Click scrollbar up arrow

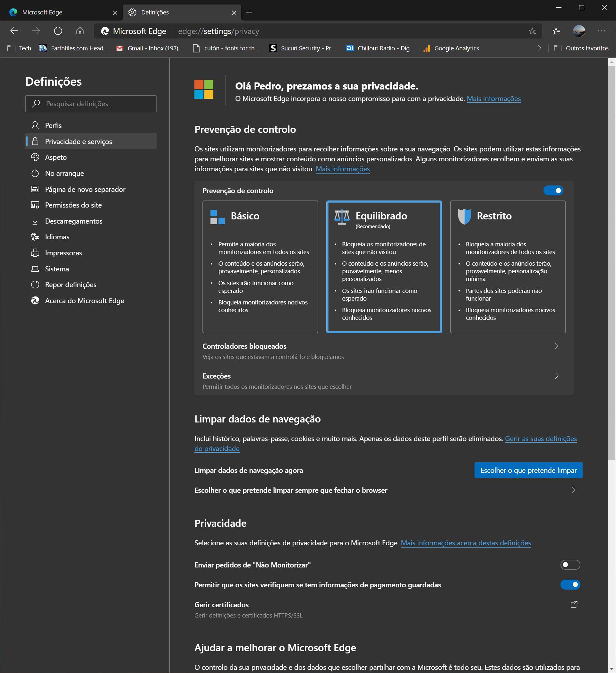[612, 62]
